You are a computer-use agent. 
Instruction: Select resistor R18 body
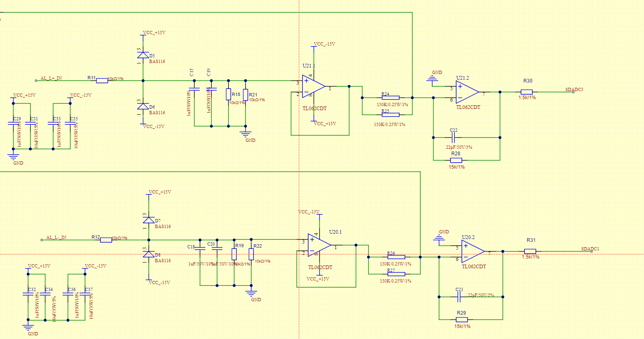pyautogui.click(x=228, y=94)
